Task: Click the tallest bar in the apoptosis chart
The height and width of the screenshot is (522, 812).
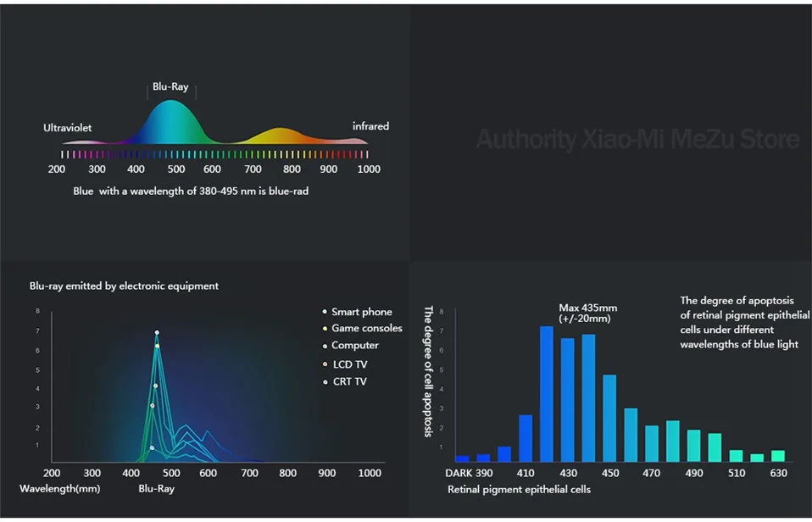Action: [x=547, y=394]
